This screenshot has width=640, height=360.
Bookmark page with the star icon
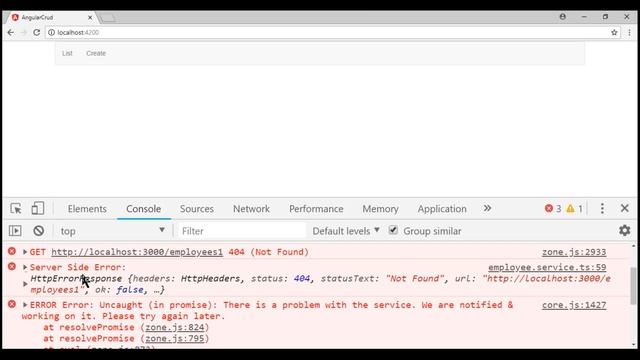[x=614, y=32]
